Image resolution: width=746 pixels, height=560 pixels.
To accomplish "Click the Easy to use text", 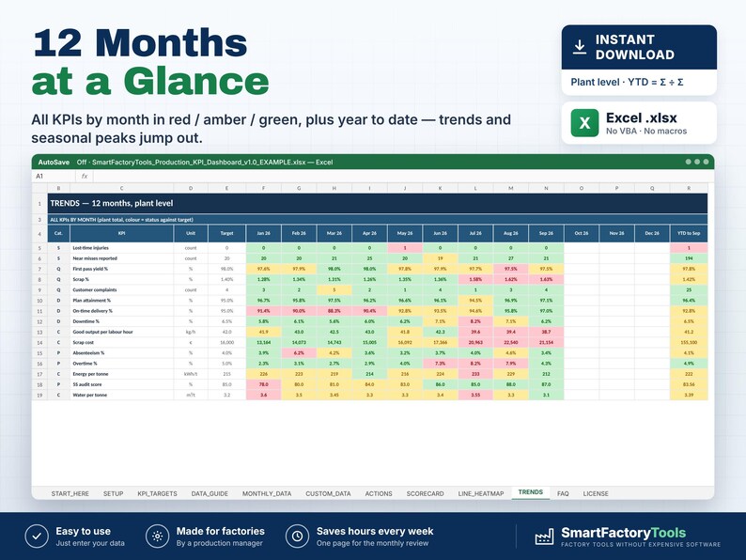I will 84,531.
